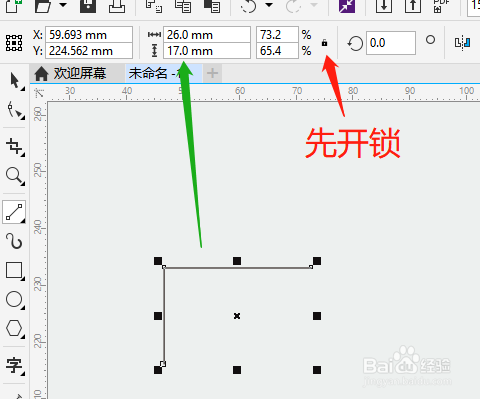The height and width of the screenshot is (399, 480).
Task: Click the height field 17.0 mm
Action: 207,51
